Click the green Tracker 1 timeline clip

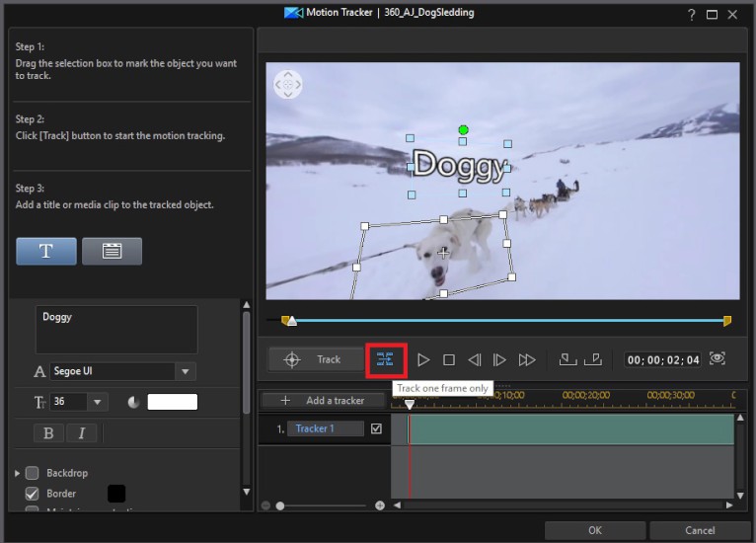[x=571, y=429]
